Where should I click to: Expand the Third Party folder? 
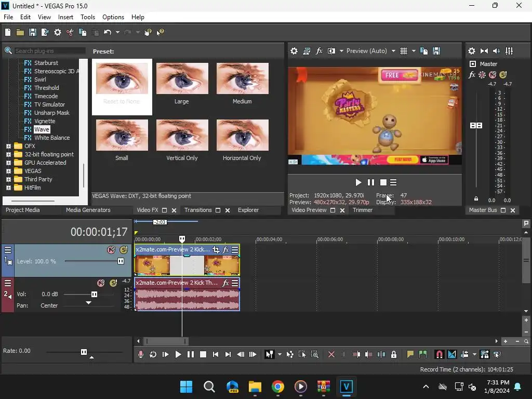(8, 179)
